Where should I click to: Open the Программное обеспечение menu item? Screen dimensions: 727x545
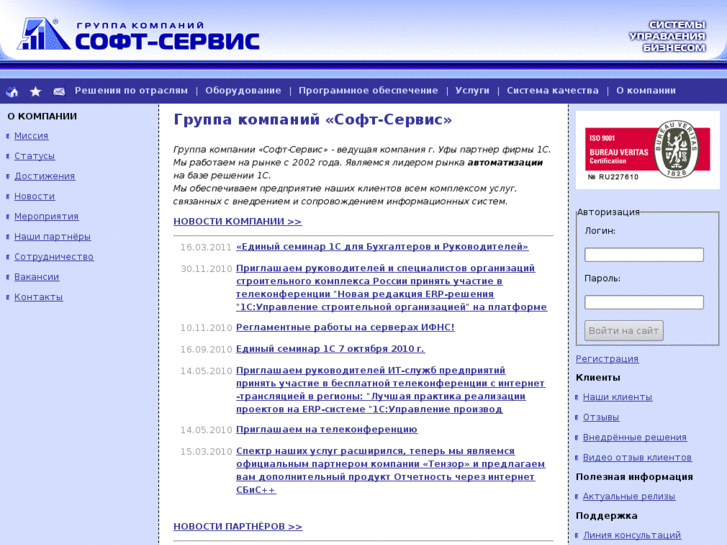click(368, 90)
